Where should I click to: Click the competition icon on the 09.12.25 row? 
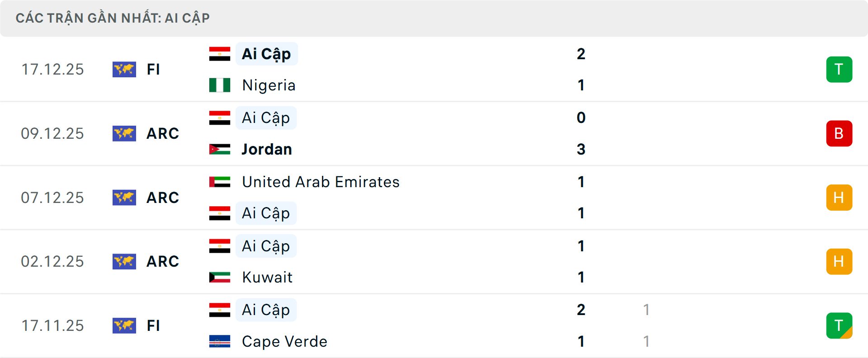pyautogui.click(x=124, y=133)
